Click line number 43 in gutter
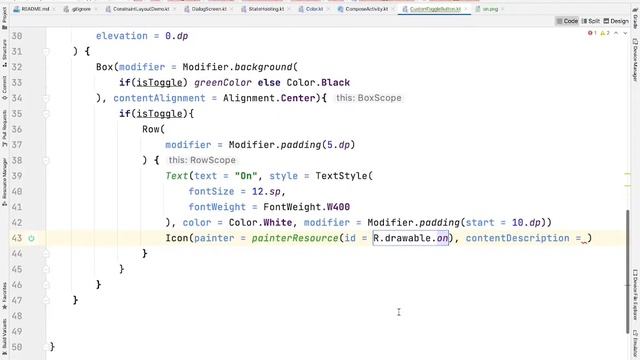 17,238
